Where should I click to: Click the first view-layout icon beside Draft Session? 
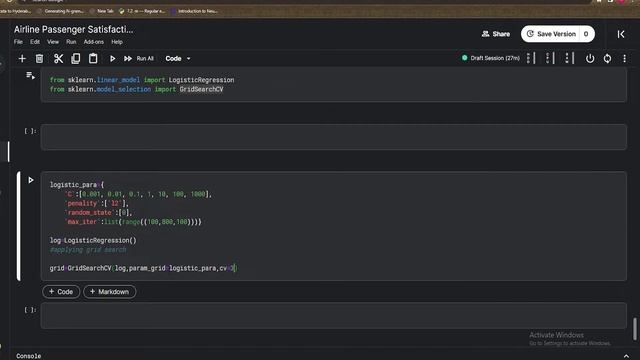(531, 58)
